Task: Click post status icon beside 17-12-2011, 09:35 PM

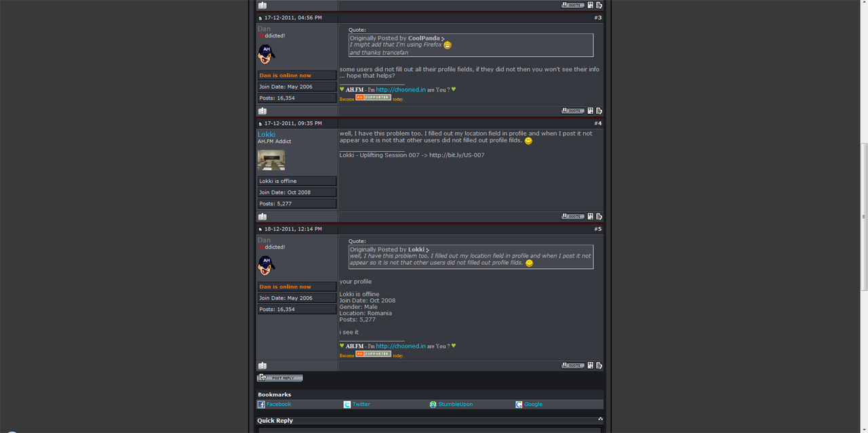Action: [x=260, y=124]
